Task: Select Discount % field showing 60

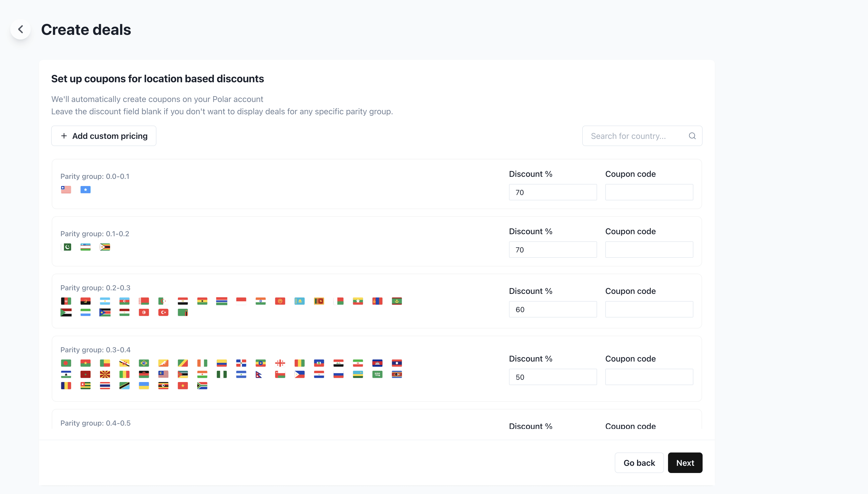Action: click(553, 310)
